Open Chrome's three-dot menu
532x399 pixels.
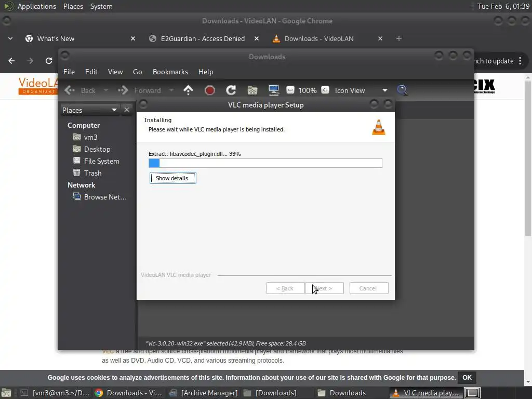click(x=520, y=61)
